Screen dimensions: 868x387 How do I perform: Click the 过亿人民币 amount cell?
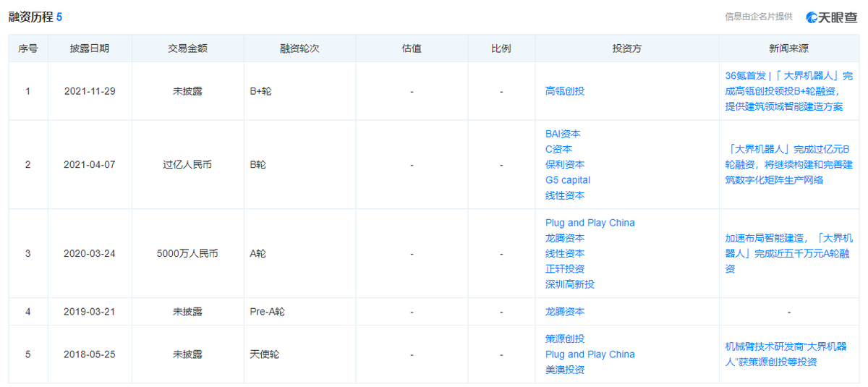pos(187,165)
